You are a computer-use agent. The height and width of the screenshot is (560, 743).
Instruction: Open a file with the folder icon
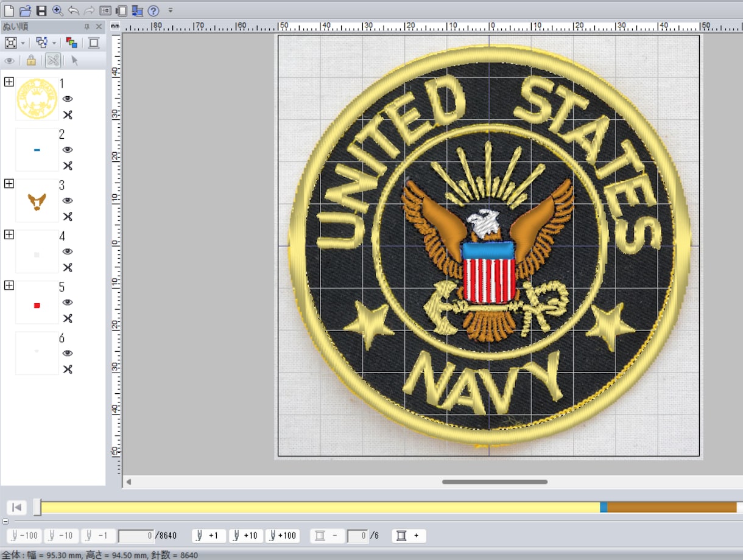(x=25, y=10)
